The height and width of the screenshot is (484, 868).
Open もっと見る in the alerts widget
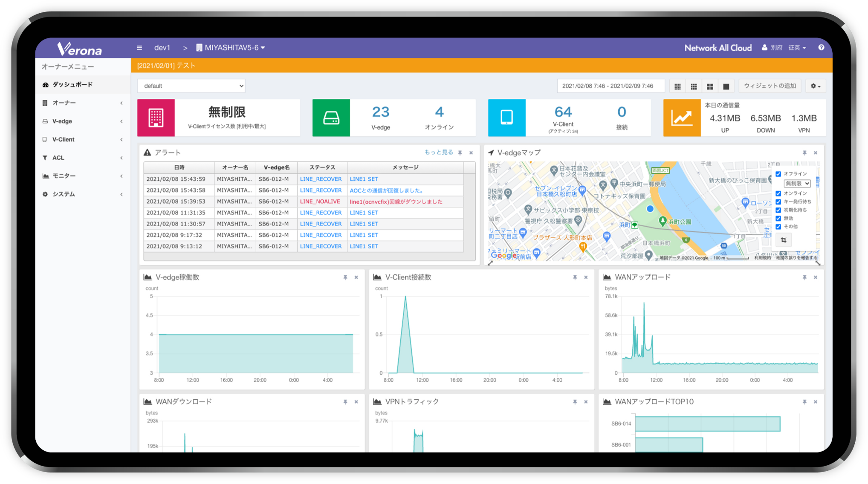coord(439,152)
